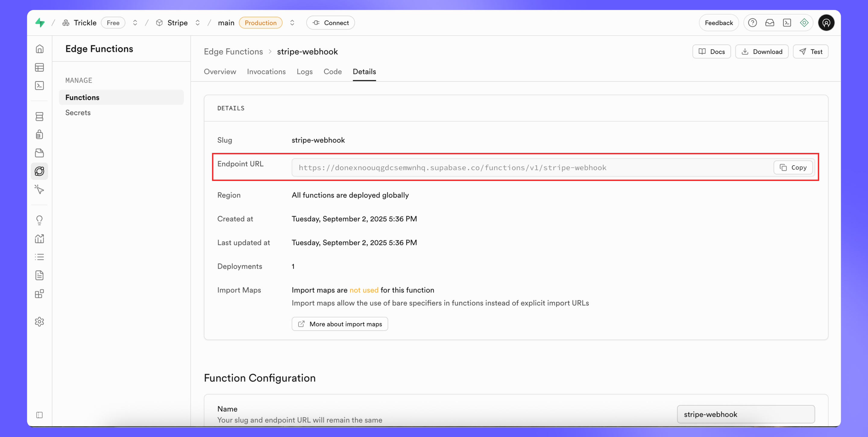Open More about import maps link

339,324
